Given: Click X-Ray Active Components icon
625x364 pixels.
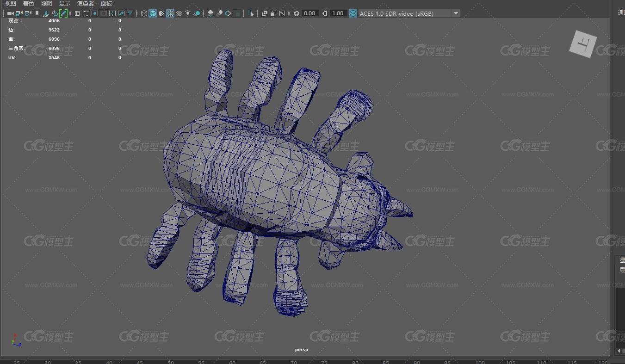Looking at the screenshot, I should click(x=273, y=13).
